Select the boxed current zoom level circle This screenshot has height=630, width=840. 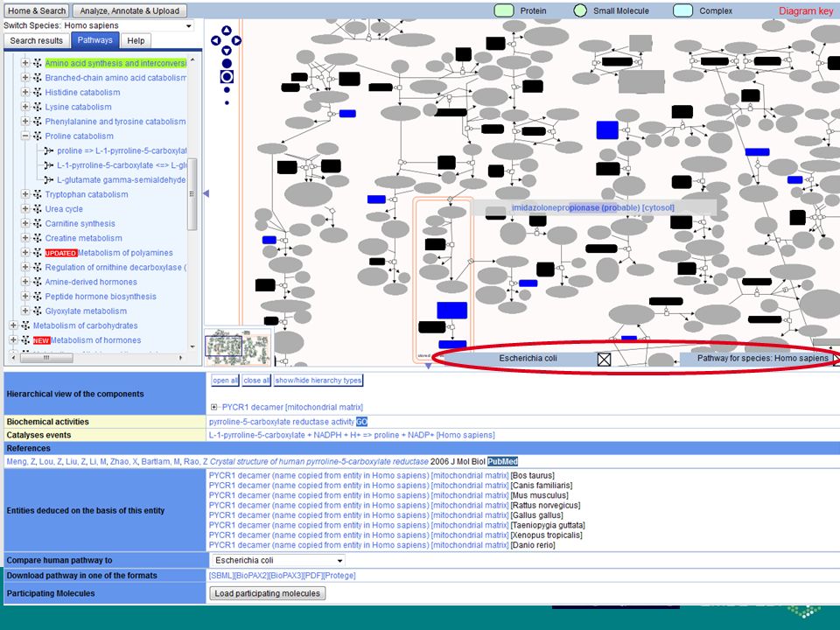(x=227, y=77)
